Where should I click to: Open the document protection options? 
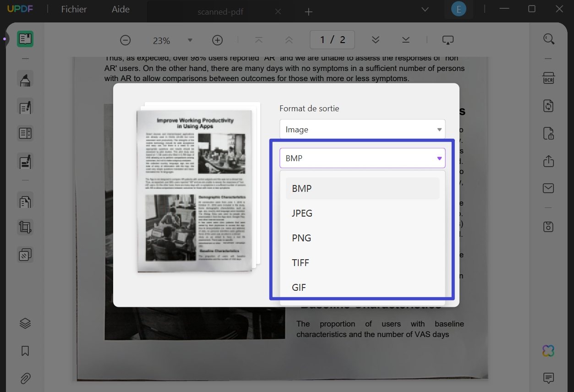coord(548,133)
